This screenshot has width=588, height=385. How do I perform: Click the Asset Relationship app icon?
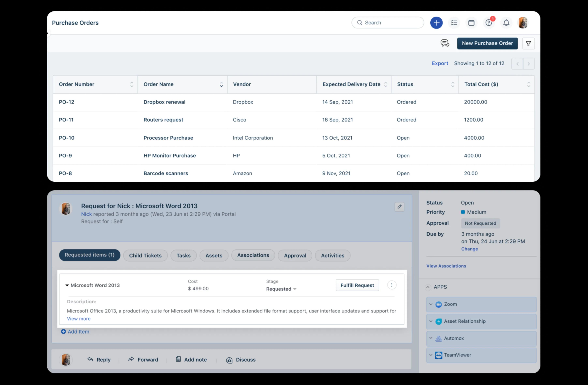(438, 321)
